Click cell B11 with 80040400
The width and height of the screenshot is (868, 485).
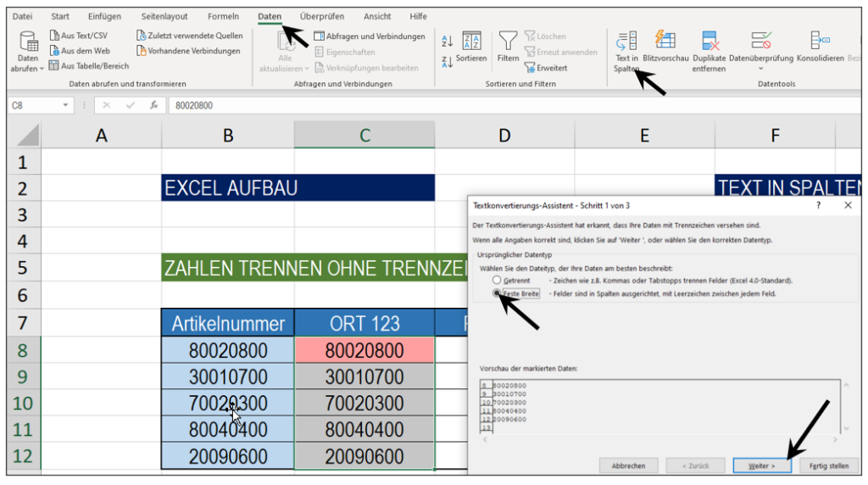(227, 430)
